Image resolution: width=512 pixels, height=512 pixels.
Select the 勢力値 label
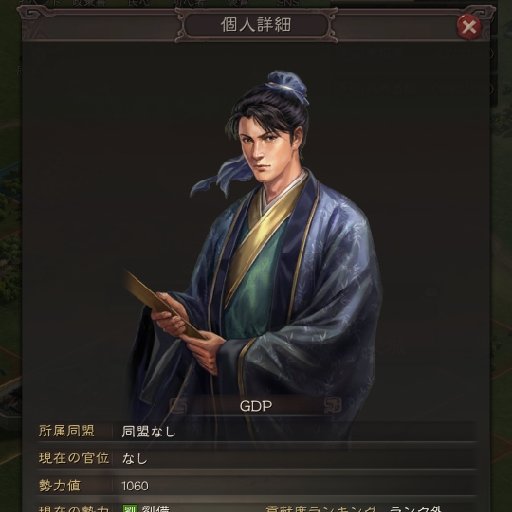(x=60, y=485)
